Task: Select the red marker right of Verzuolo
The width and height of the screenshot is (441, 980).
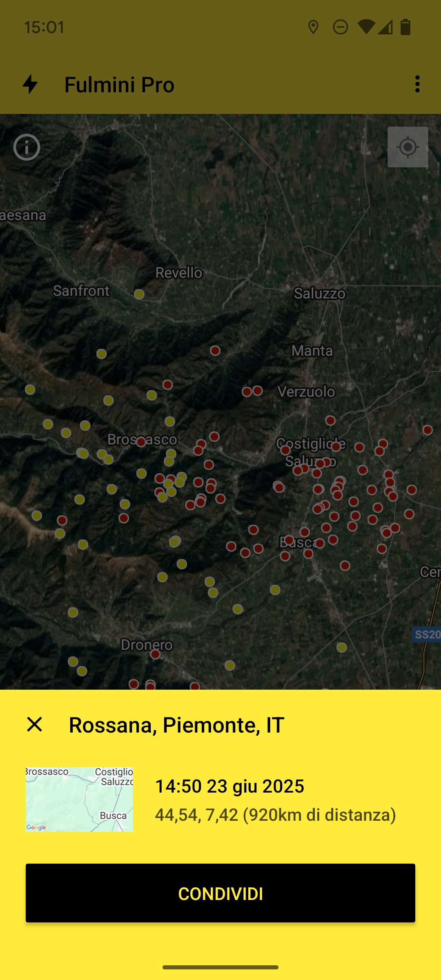Action: [330, 421]
